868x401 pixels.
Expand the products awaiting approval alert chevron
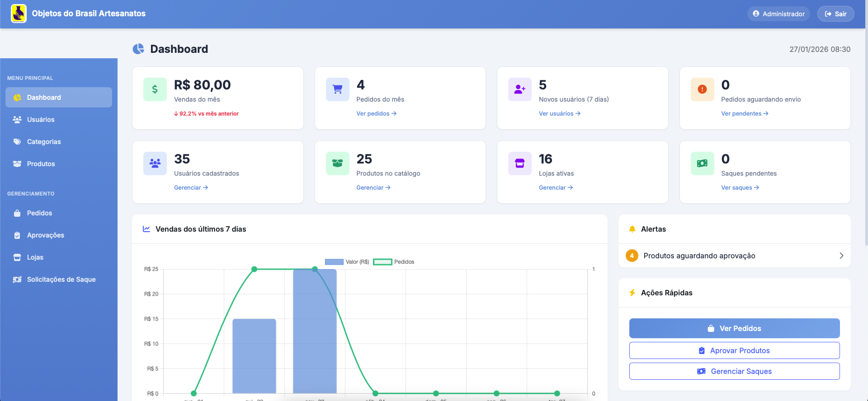click(841, 256)
